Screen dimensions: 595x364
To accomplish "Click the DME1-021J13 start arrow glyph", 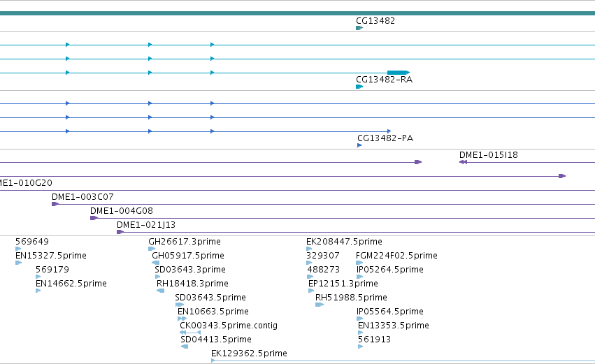I will [120, 233].
